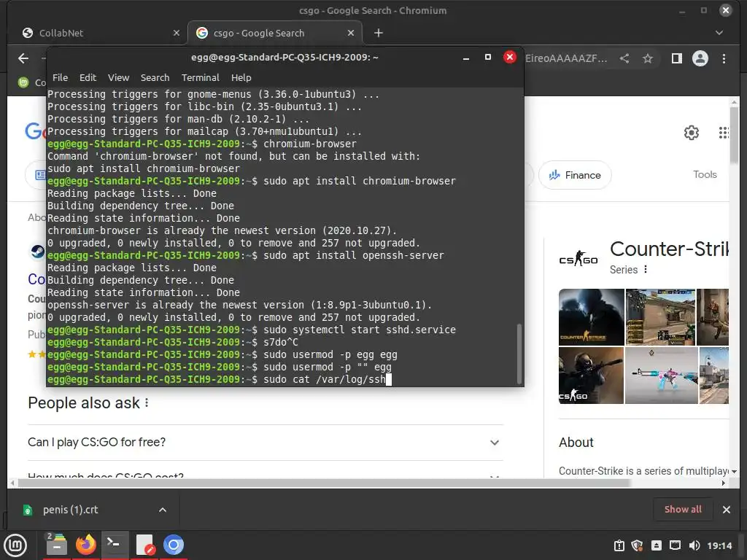
Task: Open the clock showing 19:14
Action: point(719,545)
